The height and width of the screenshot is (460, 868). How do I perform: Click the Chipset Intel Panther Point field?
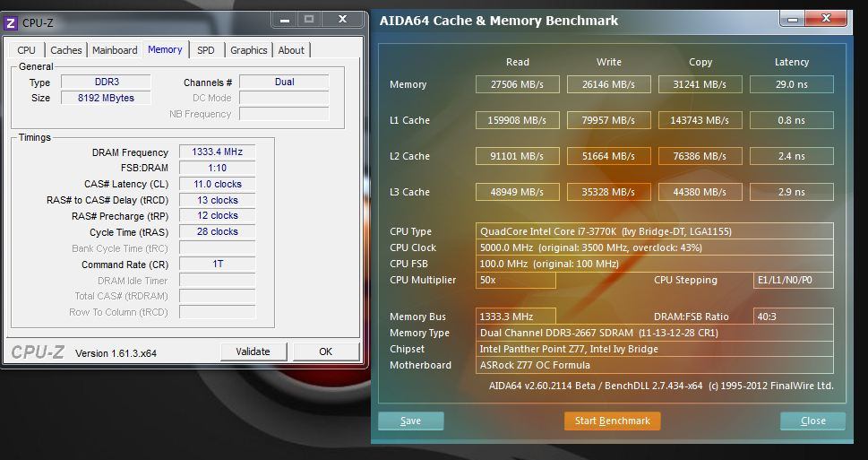point(654,349)
